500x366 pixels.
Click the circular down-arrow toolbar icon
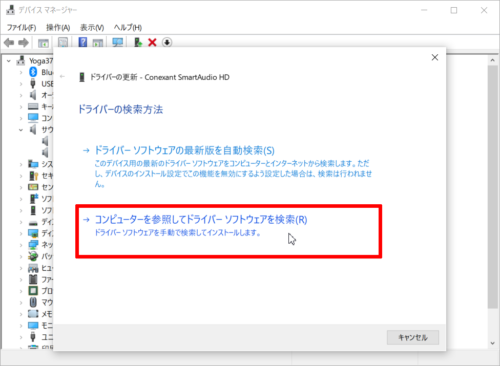click(x=167, y=43)
